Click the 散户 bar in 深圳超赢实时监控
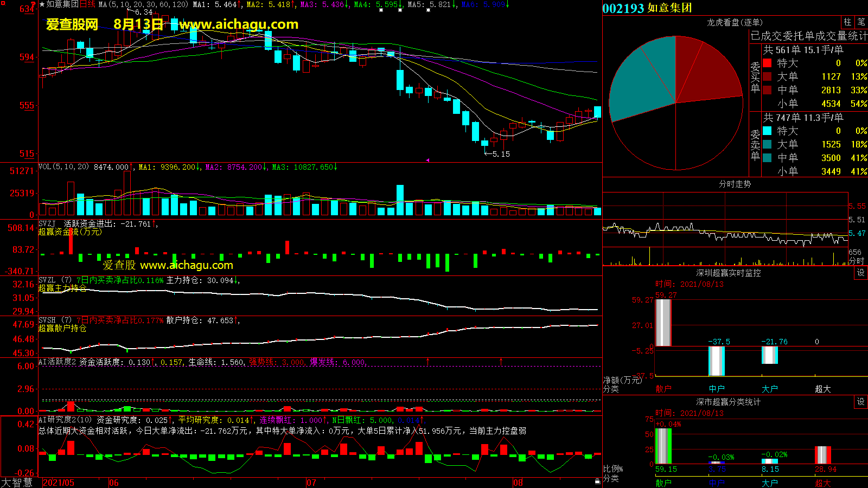The width and height of the screenshot is (868, 488). click(663, 323)
